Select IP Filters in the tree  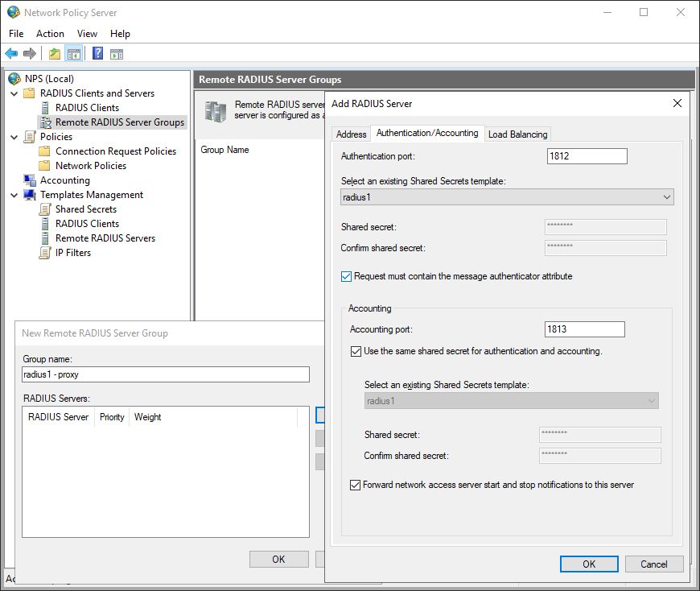click(73, 253)
